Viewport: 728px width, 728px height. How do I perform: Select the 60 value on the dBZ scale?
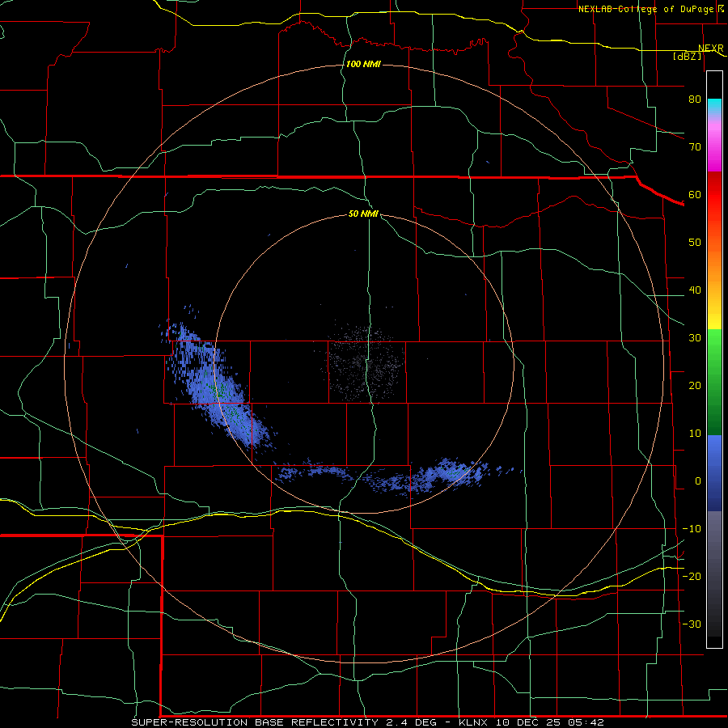[x=695, y=195]
